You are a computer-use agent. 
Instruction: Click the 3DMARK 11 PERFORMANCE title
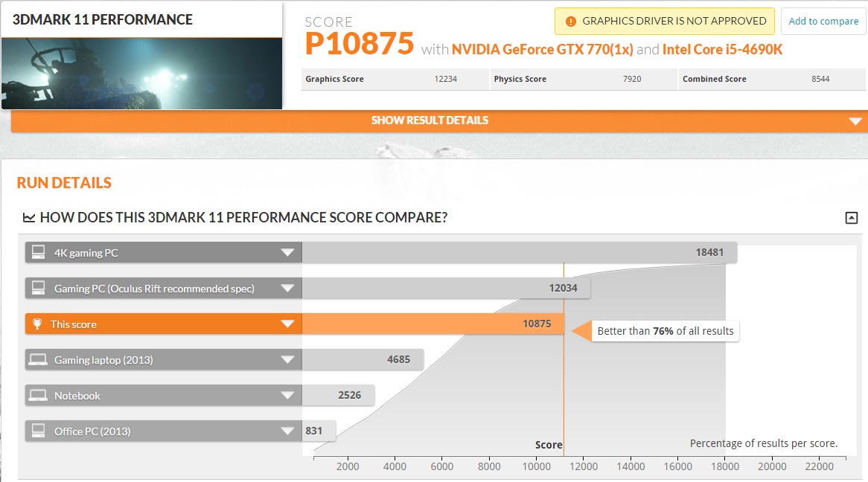pyautogui.click(x=103, y=19)
